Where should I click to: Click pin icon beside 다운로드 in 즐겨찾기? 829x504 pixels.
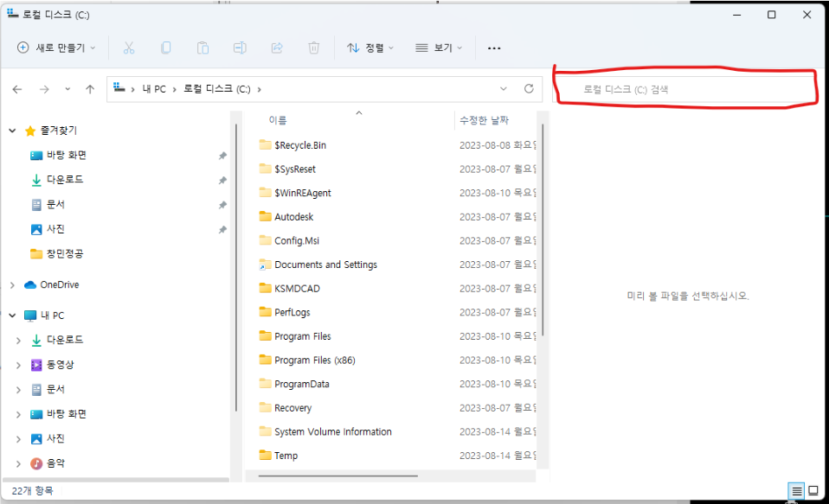(222, 180)
